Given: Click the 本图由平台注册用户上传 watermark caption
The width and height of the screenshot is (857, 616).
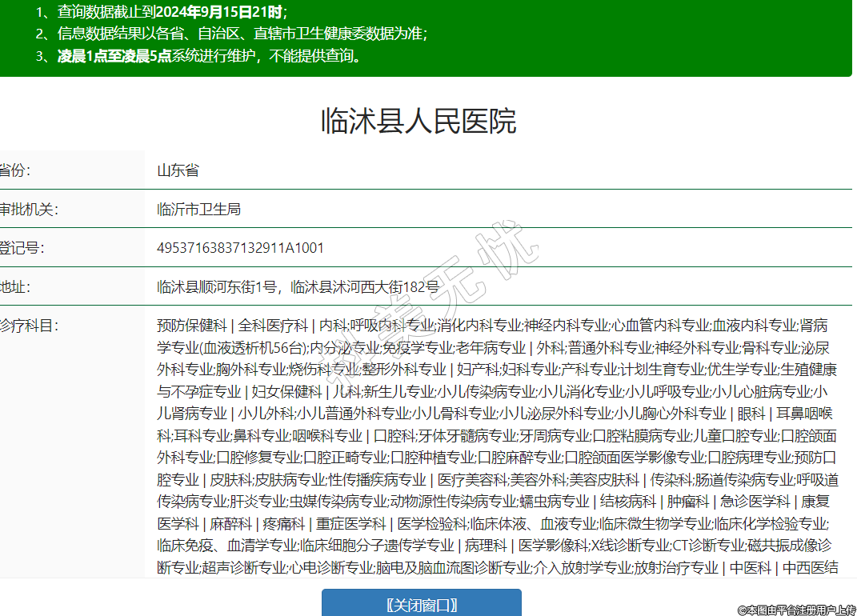Looking at the screenshot, I should click(x=795, y=610).
